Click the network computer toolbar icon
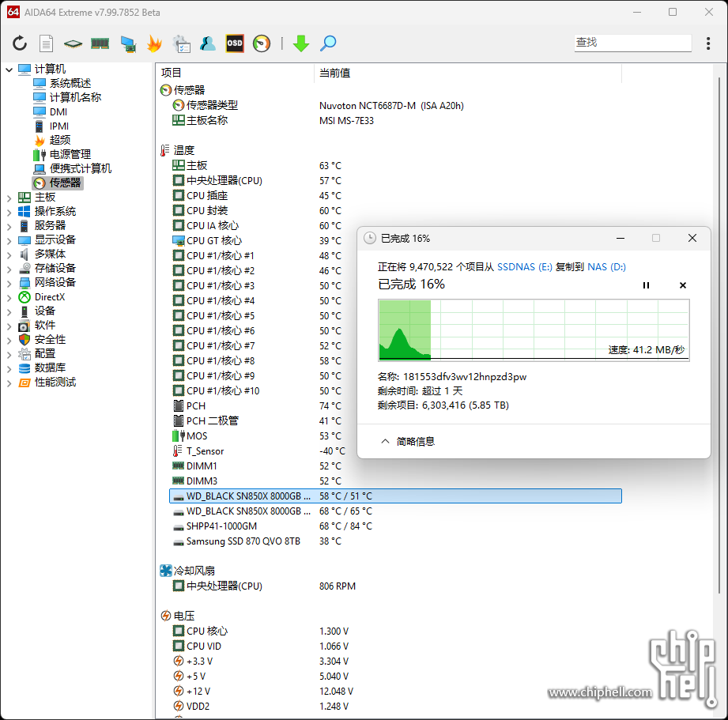 point(128,43)
